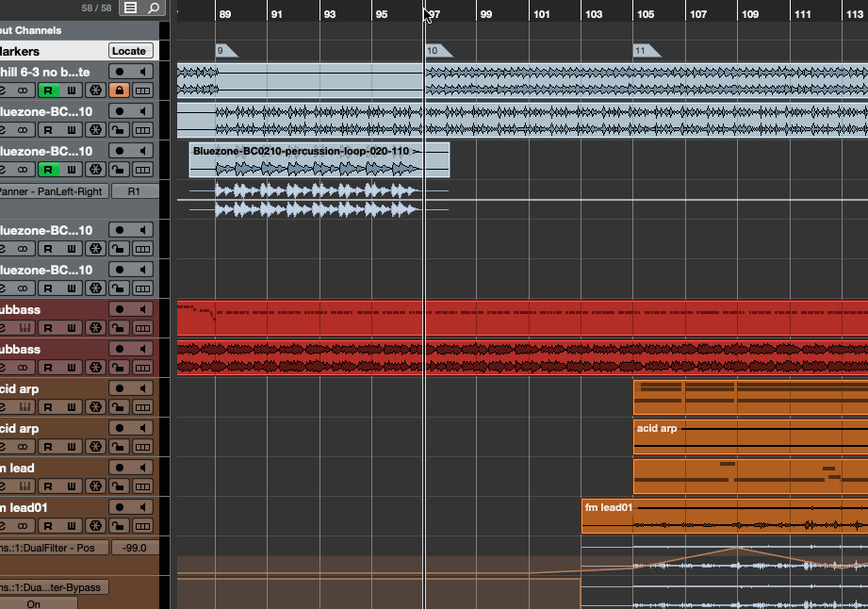Click the On button under DualFilter-Bypass

click(x=34, y=603)
